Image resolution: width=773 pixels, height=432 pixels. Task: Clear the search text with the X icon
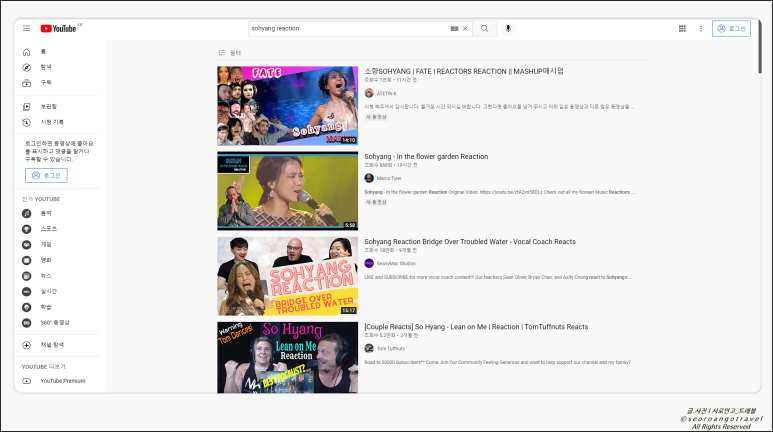[465, 29]
